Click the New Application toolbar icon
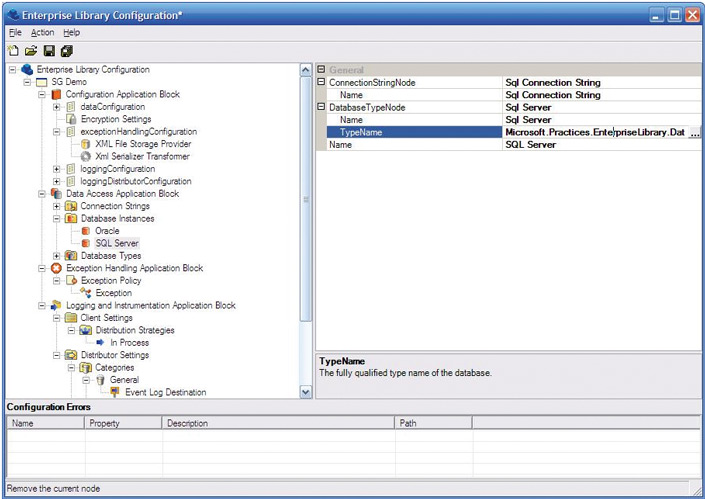Viewport: 705px width, 499px height. click(13, 50)
